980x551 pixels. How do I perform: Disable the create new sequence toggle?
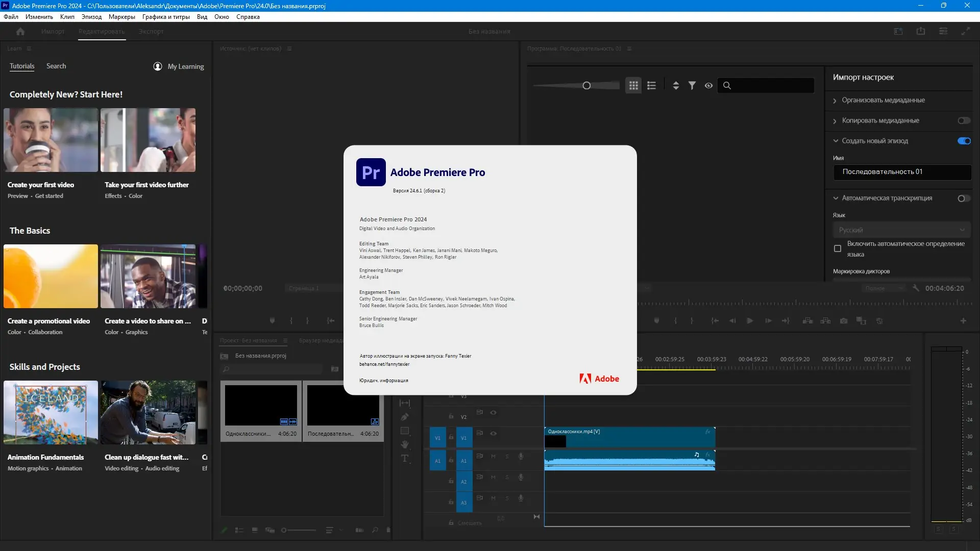[964, 141]
